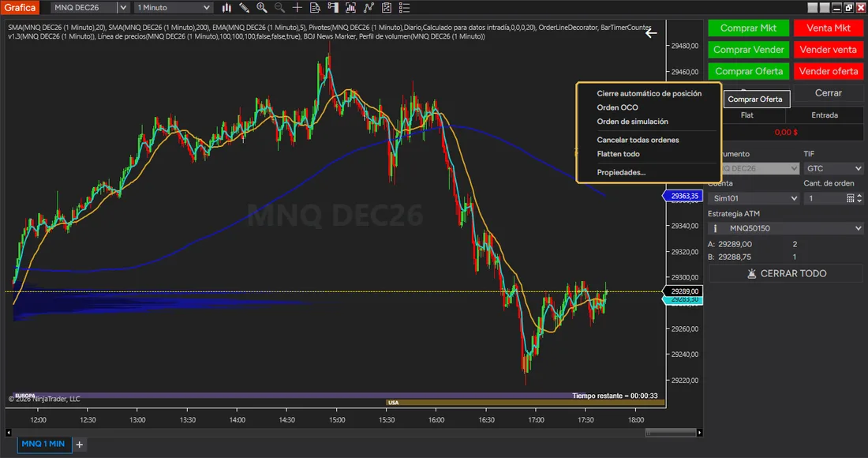Click the USA session bar label

[x=393, y=403]
